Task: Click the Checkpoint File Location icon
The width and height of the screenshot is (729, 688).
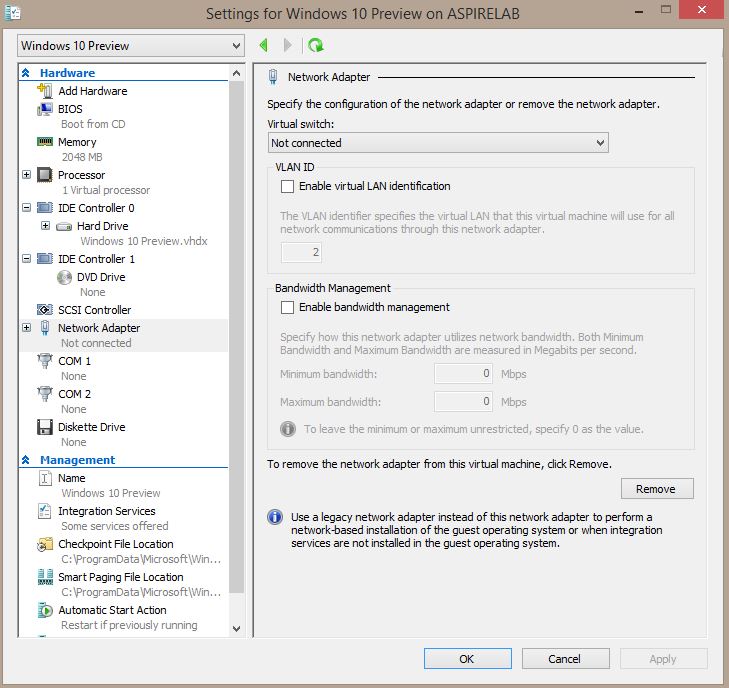Action: point(45,544)
